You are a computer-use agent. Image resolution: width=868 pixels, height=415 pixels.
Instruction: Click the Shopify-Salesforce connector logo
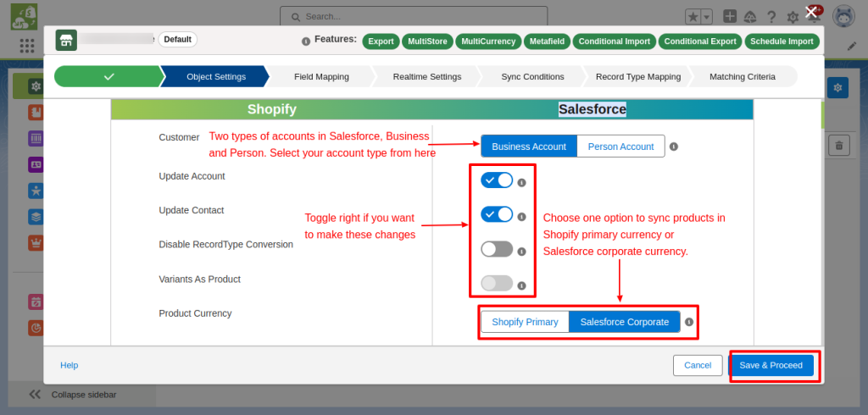pos(24,17)
